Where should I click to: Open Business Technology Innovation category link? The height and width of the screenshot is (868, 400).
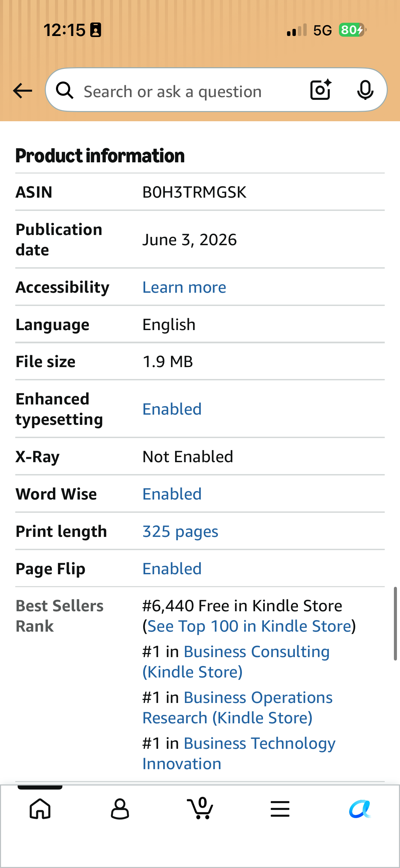tap(239, 753)
